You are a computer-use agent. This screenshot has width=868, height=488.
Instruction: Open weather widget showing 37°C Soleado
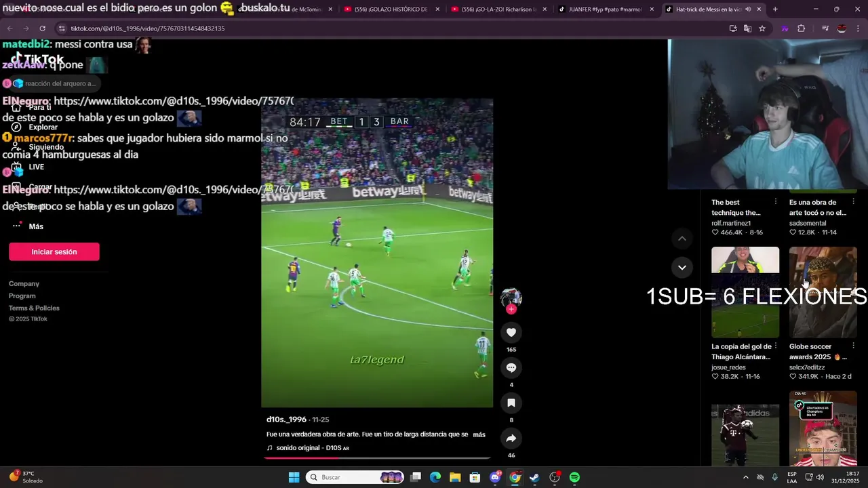(26, 477)
